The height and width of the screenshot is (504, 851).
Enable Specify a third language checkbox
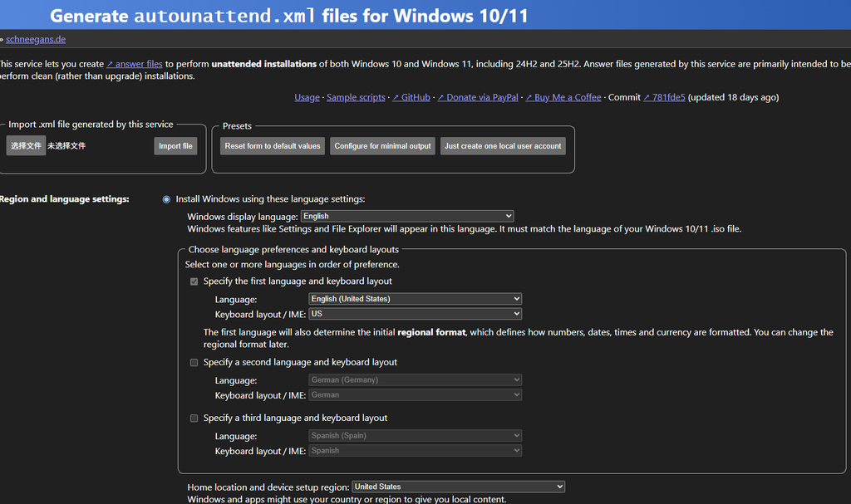(194, 418)
